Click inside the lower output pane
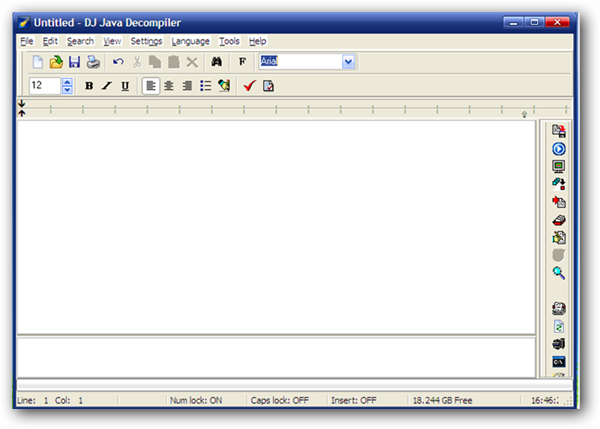The width and height of the screenshot is (600, 429). pyautogui.click(x=276, y=357)
